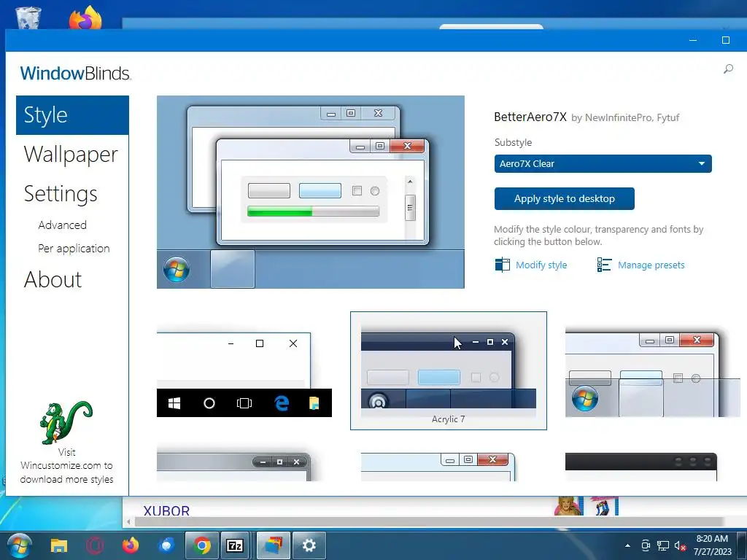Switch to WindowBlinds taskbar button

(274, 545)
